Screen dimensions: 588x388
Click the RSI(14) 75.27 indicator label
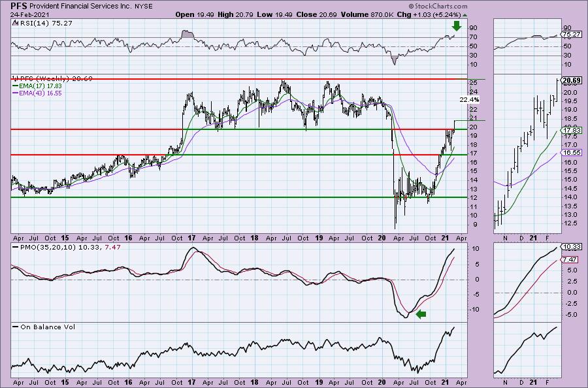[45, 23]
